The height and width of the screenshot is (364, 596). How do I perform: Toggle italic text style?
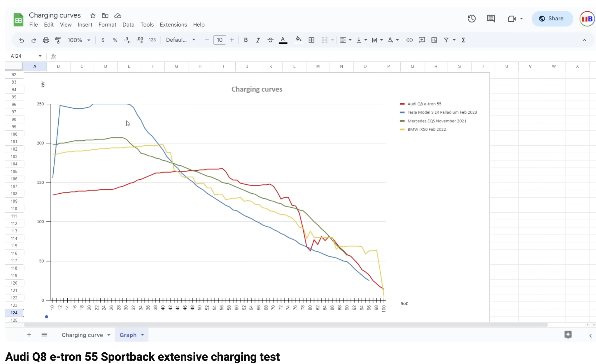click(x=258, y=40)
